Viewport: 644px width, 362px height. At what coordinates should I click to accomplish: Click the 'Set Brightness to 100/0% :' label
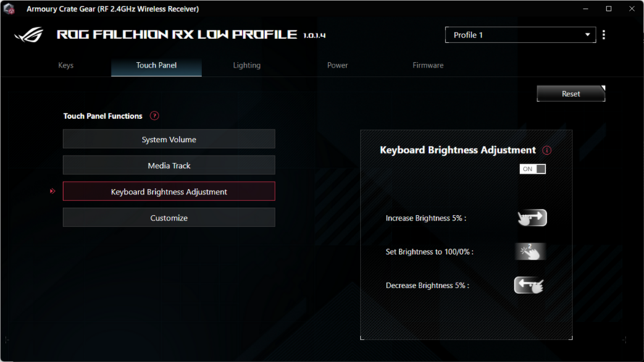[430, 252]
